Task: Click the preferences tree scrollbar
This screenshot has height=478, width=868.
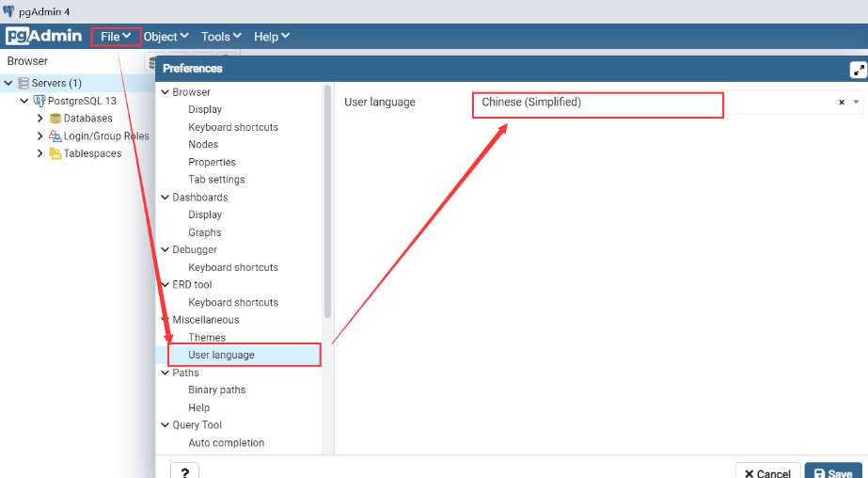Action: point(327,201)
